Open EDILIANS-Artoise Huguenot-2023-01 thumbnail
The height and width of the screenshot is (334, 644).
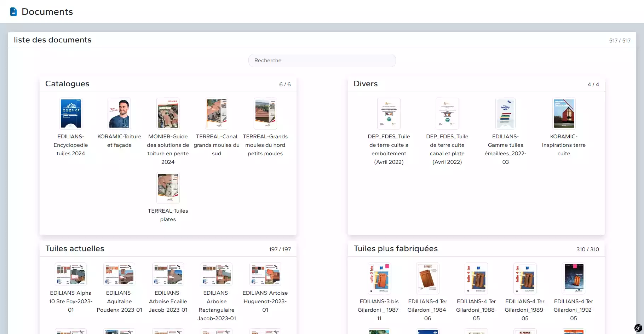265,274
